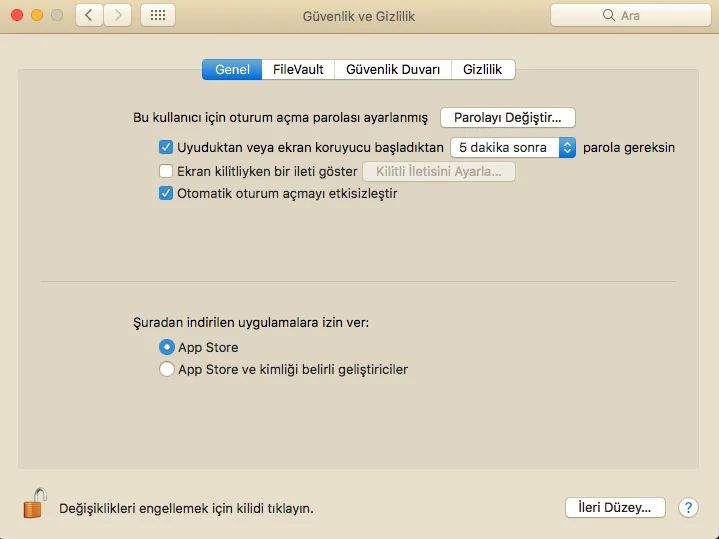Open the '5 dakika sonra' dropdown

[513, 147]
